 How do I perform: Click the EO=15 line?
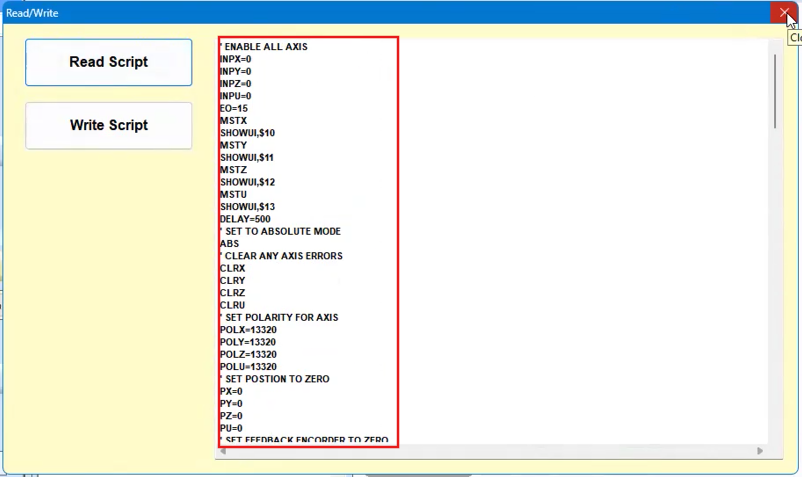[234, 108]
